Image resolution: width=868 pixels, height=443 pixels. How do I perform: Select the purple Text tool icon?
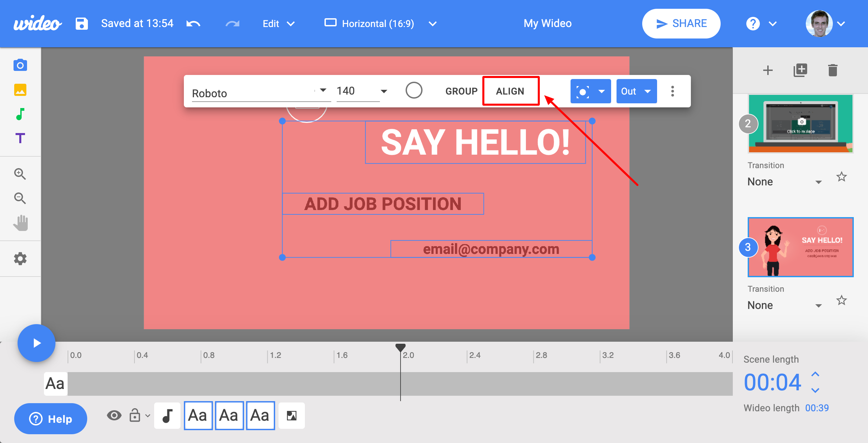pos(20,138)
